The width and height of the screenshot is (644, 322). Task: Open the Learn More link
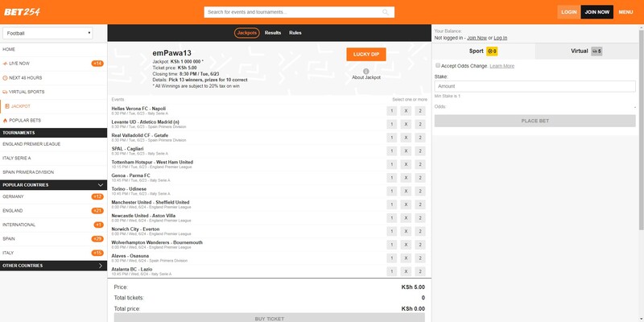tap(502, 66)
